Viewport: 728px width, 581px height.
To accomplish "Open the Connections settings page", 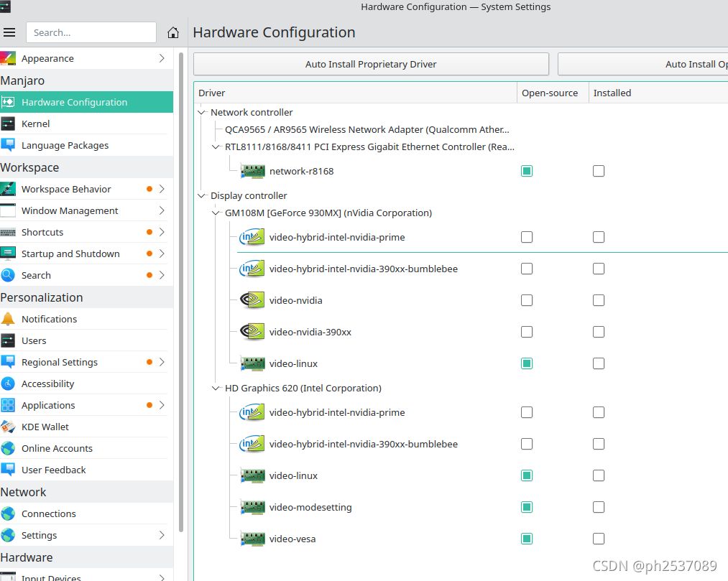I will [86, 513].
